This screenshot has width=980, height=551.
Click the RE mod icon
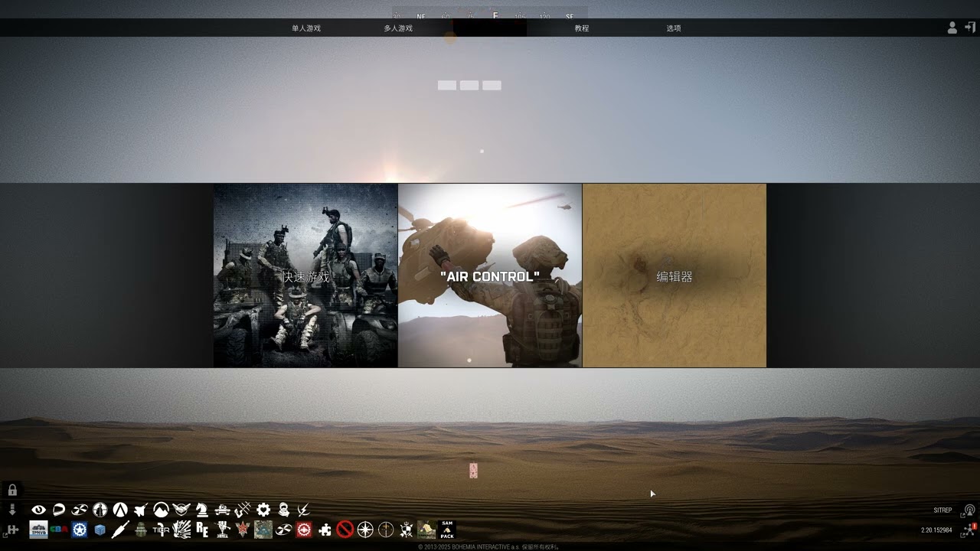(x=202, y=530)
